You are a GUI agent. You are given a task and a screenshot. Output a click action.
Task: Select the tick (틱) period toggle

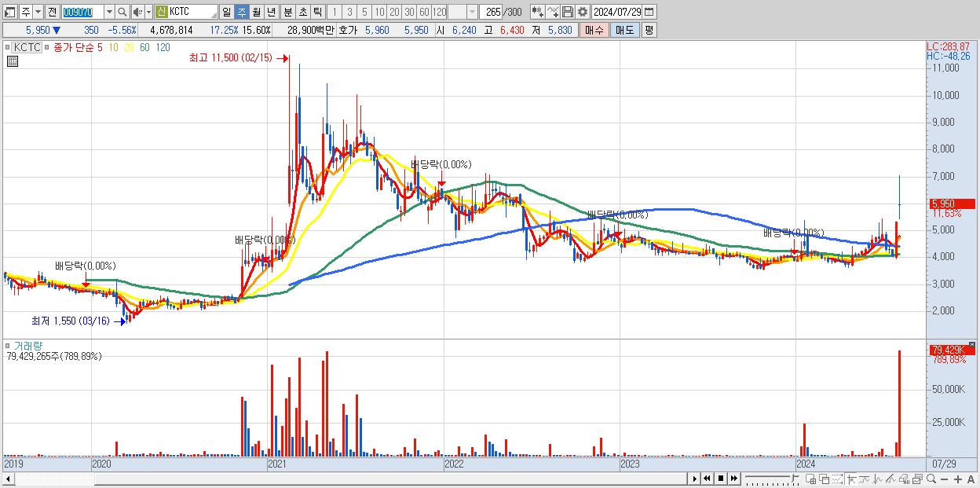coord(317,12)
